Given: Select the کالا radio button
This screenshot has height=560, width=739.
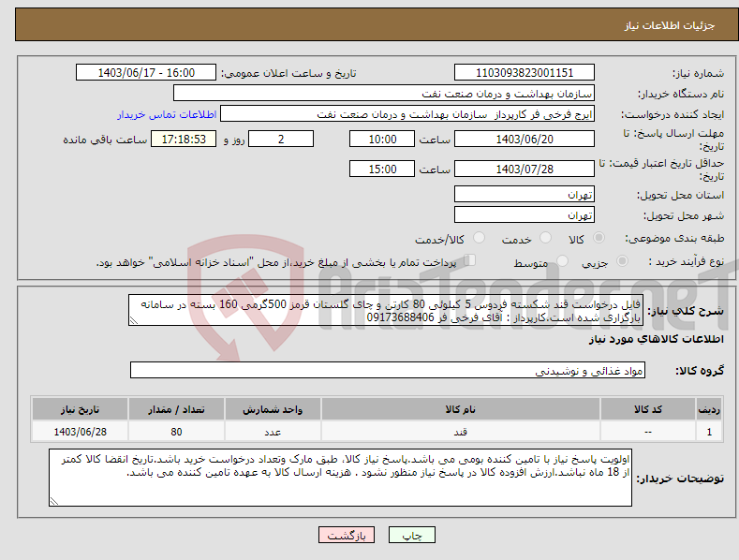Looking at the screenshot, I should [x=599, y=238].
